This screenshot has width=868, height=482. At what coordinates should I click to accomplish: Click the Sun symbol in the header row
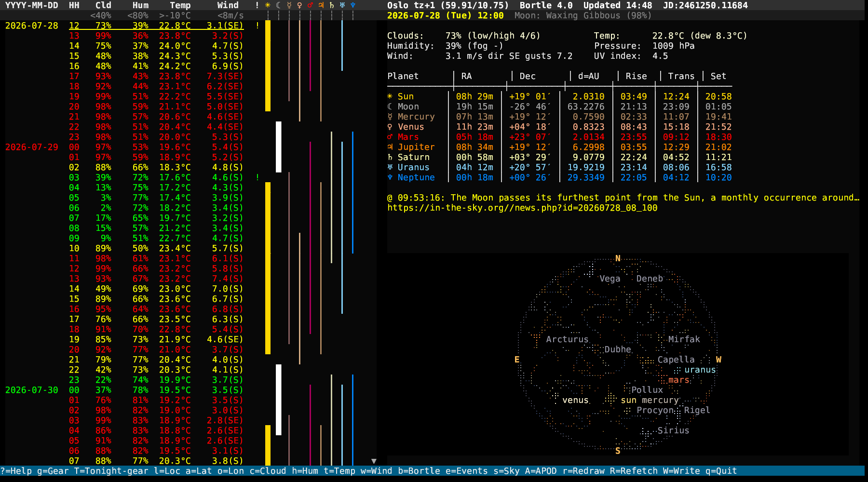pyautogui.click(x=268, y=5)
